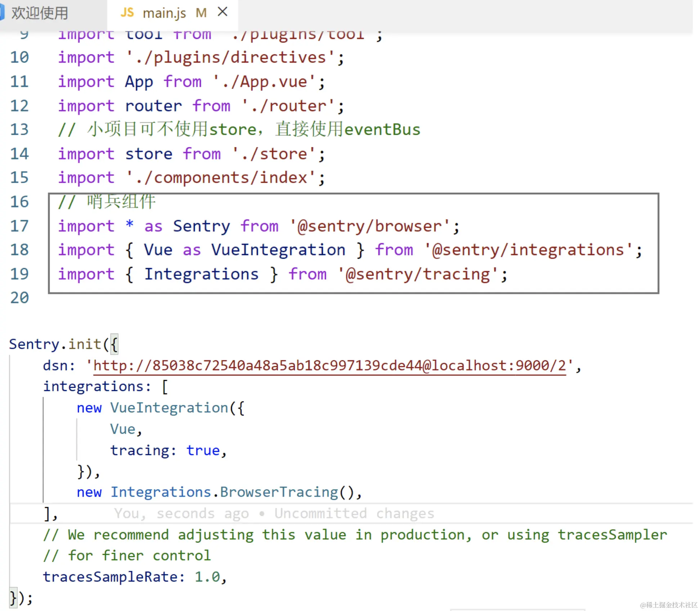The height and width of the screenshot is (611, 700).
Task: Click the 'true' value after tracing
Action: tap(203, 450)
